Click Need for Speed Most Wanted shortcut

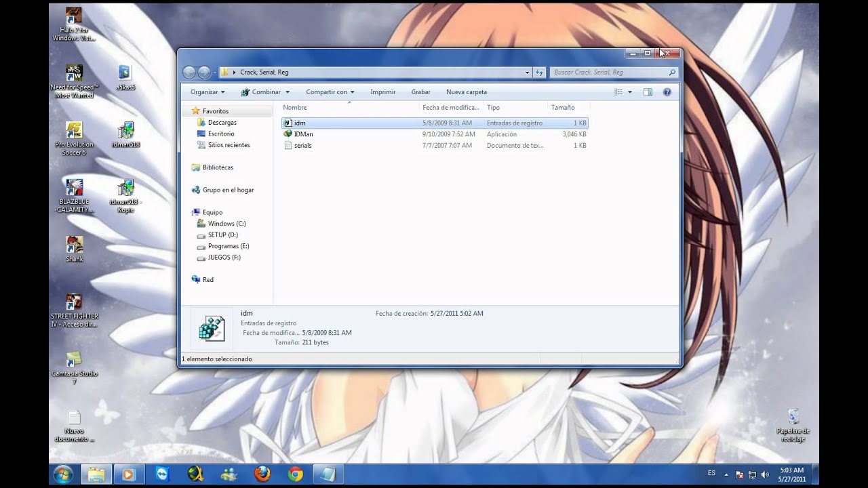click(74, 81)
